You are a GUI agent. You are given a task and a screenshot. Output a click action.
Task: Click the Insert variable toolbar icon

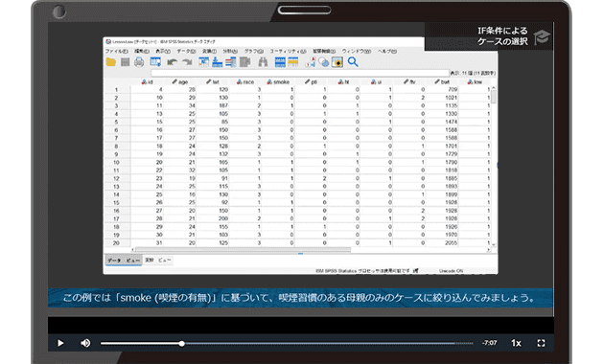[293, 62]
